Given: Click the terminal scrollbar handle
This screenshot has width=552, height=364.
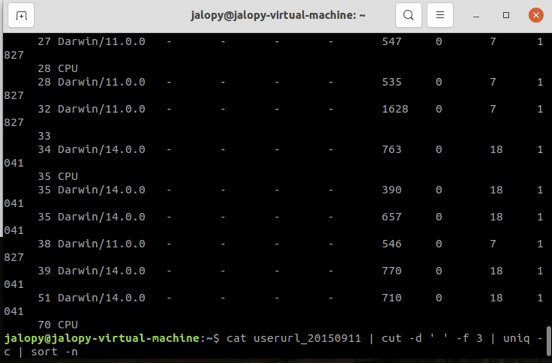Looking at the screenshot, I should pos(548,341).
